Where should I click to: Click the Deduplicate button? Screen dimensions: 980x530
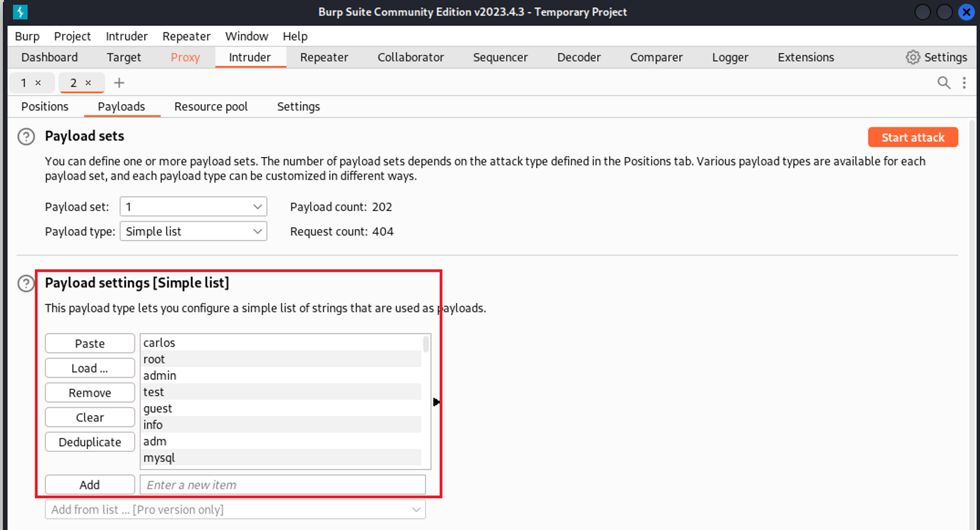pos(90,442)
